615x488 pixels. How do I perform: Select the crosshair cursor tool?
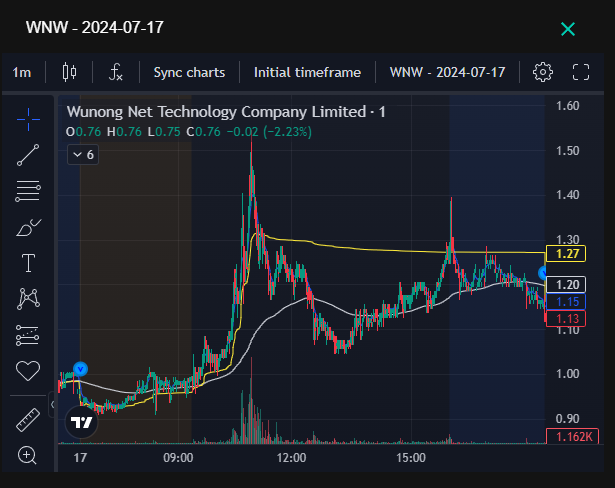[28, 119]
